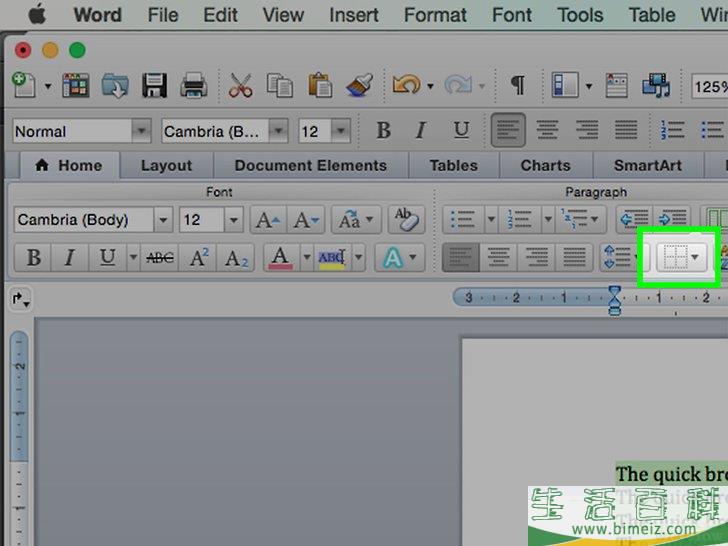The width and height of the screenshot is (728, 546).
Task: Switch to the SmartArt tab
Action: [648, 165]
